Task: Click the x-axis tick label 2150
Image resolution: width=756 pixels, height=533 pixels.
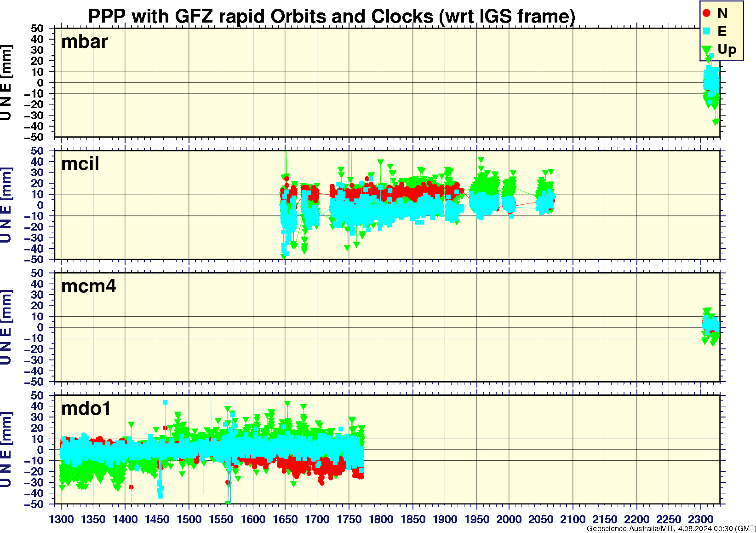Action: (605, 519)
